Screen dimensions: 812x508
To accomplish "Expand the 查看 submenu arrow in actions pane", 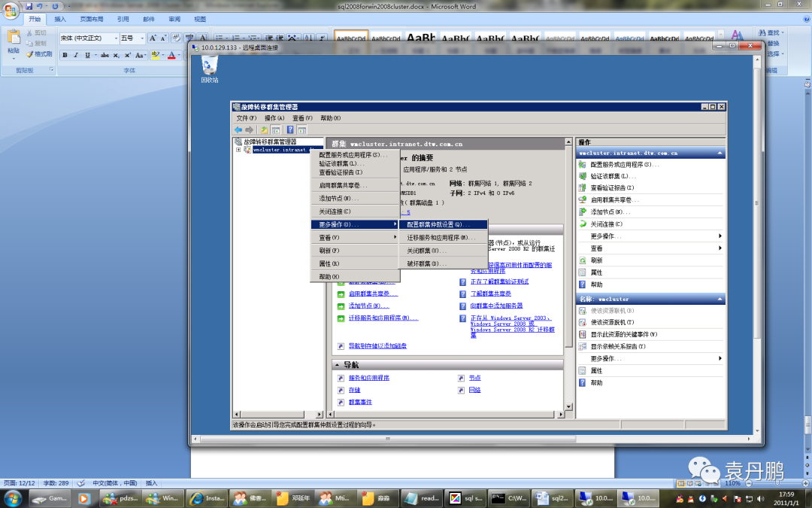I will (720, 248).
